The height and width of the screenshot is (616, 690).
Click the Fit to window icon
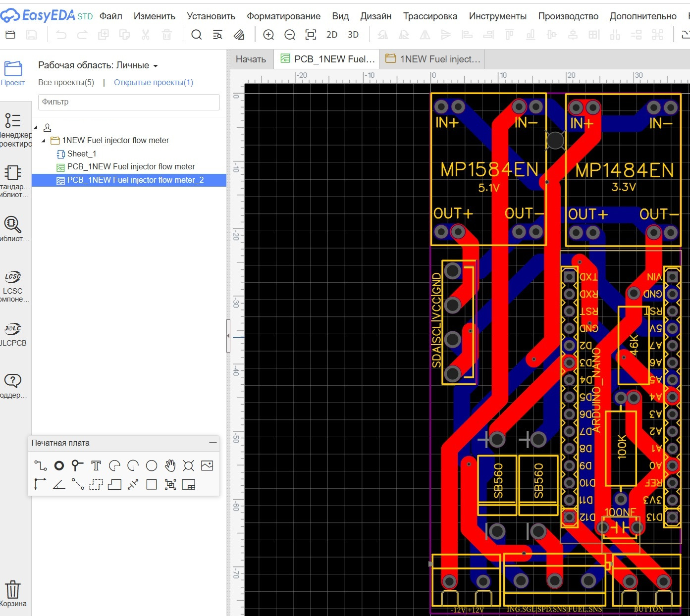(311, 35)
